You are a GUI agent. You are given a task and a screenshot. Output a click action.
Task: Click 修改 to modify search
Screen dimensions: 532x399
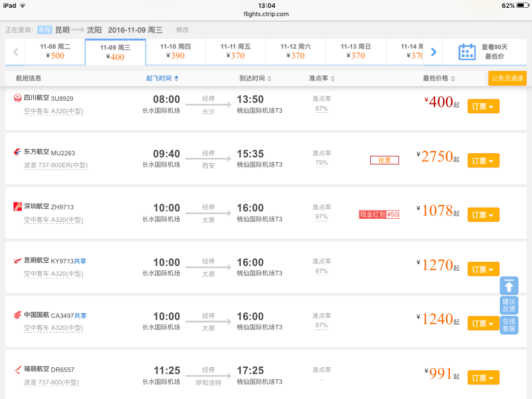pos(182,30)
